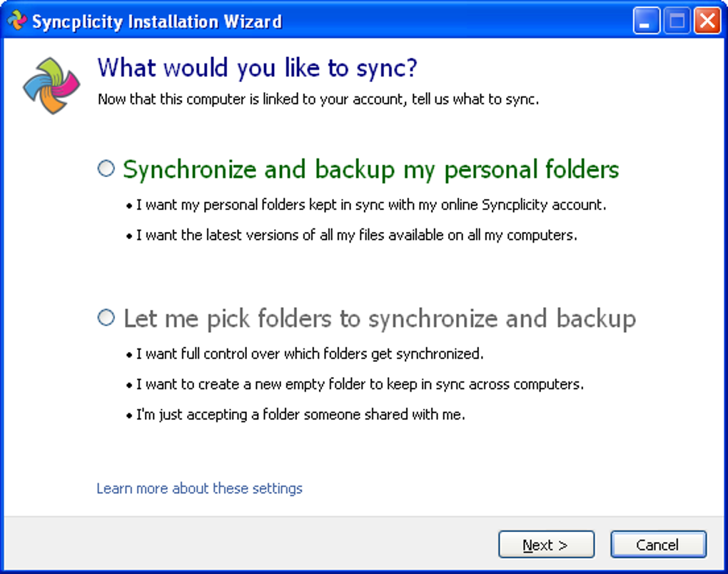Open the Learn more about these settings link
Viewport: 728px width, 574px height.
coord(199,488)
